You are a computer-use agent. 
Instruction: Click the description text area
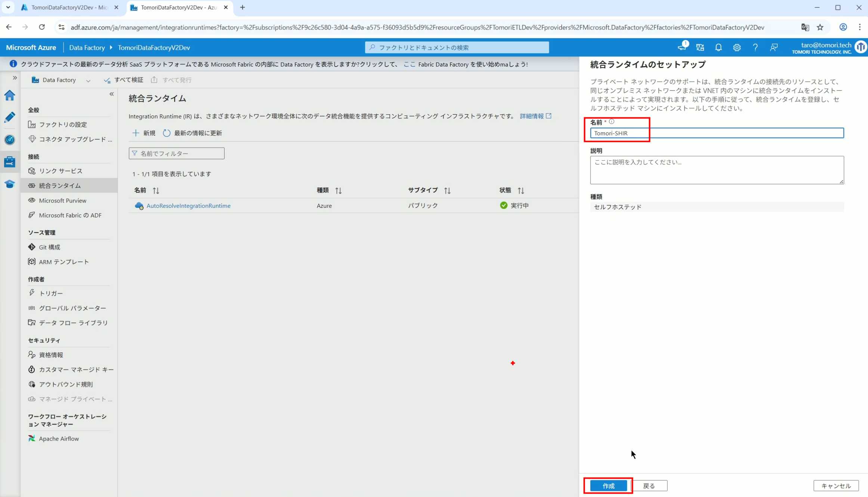click(716, 170)
